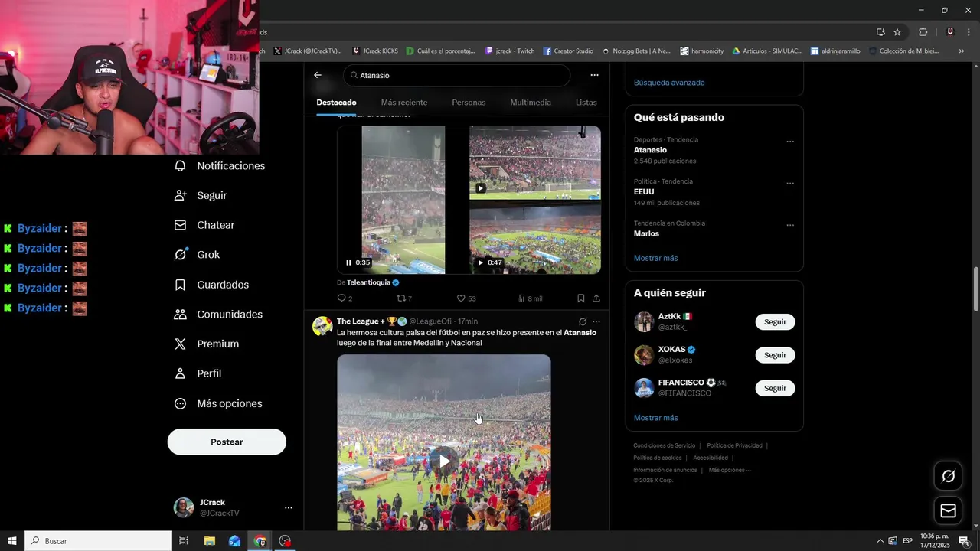Open more options for Marlos trend
The height and width of the screenshot is (551, 980).
tap(790, 226)
